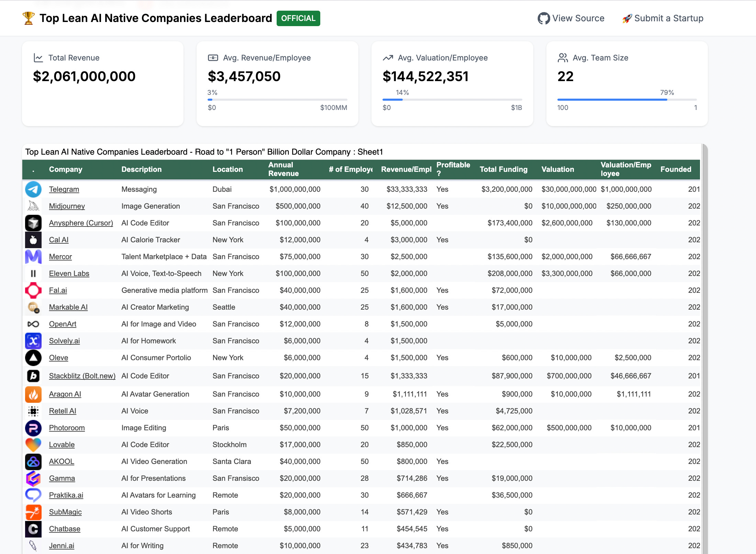Screen dimensions: 756x554
Task: Open the Anysphere (Cursor) link
Action: click(81, 223)
